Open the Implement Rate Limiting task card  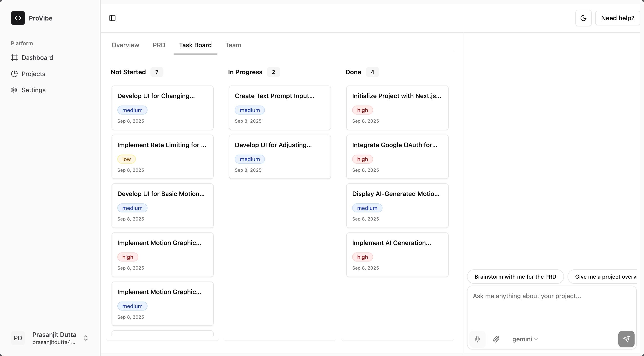163,157
